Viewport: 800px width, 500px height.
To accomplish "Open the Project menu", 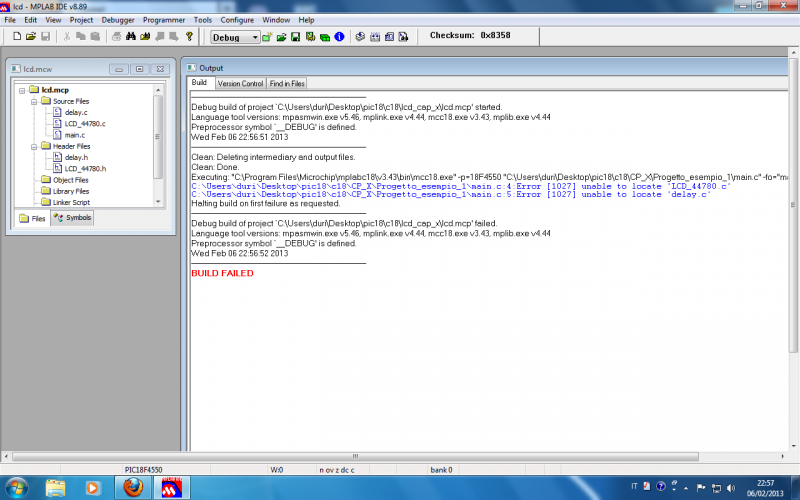I will (81, 20).
